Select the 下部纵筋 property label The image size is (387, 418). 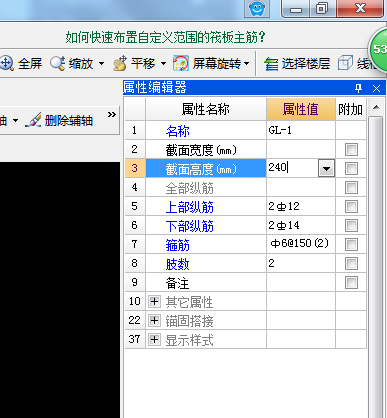tap(189, 226)
